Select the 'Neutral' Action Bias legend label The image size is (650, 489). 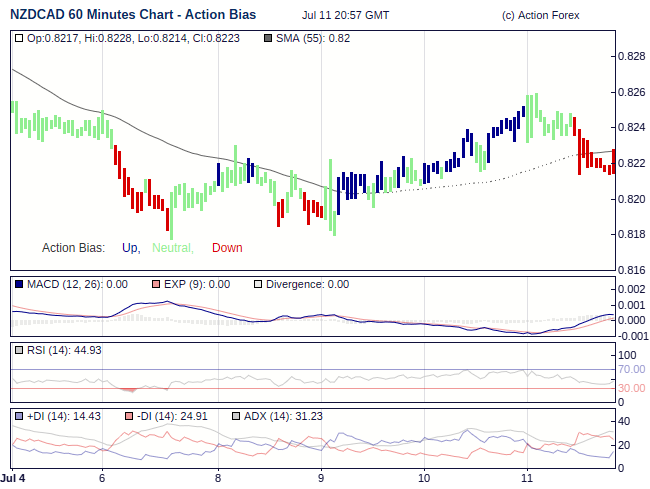click(172, 248)
